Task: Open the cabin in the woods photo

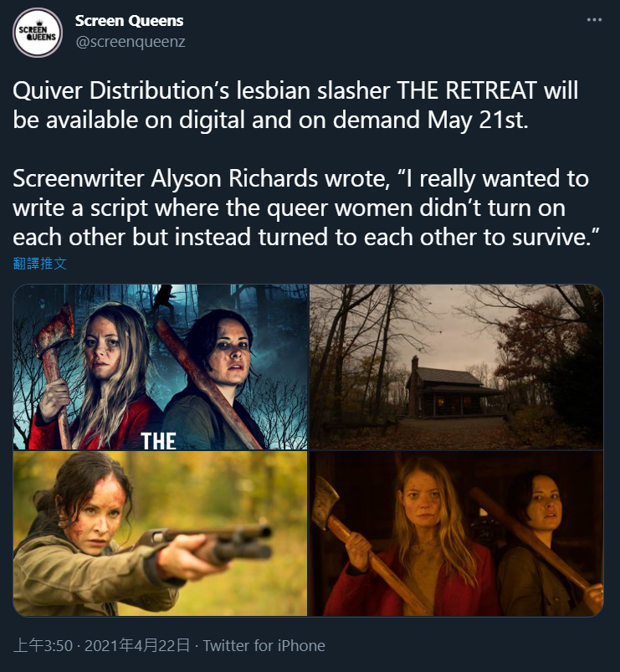Action: pyautogui.click(x=456, y=367)
